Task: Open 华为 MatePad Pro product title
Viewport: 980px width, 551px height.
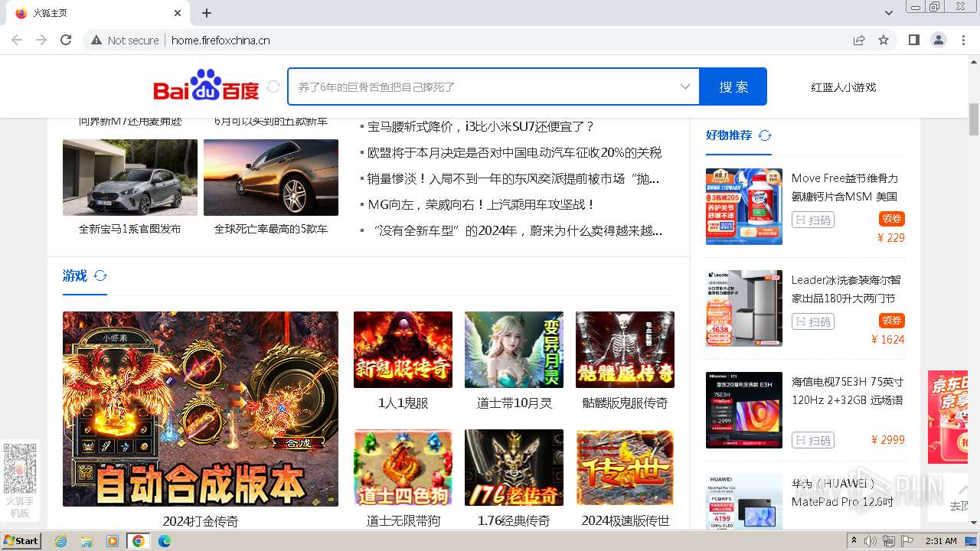Action: click(842, 493)
